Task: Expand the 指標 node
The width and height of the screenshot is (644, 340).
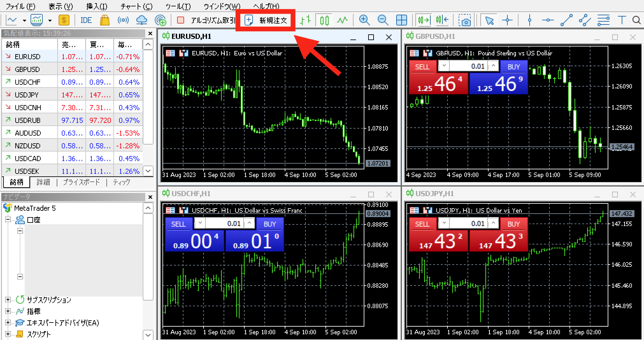Action: click(8, 311)
